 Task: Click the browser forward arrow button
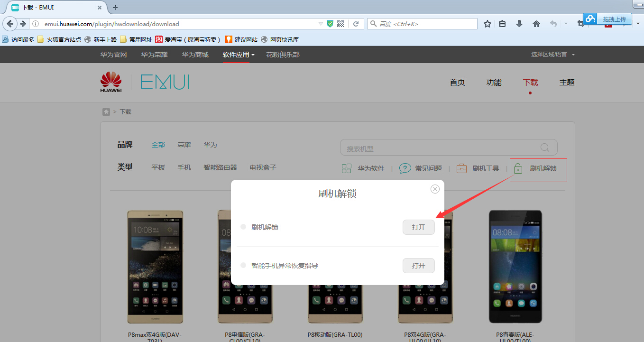point(23,24)
